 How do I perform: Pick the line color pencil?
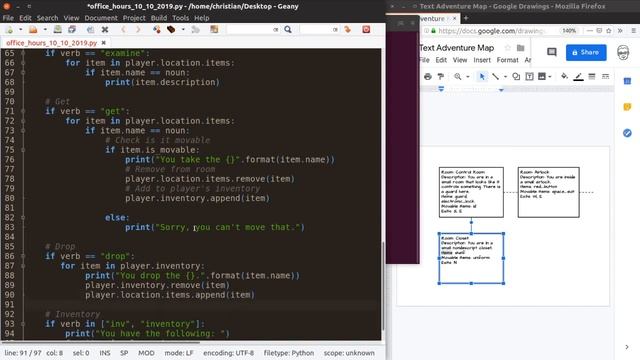coord(578,77)
